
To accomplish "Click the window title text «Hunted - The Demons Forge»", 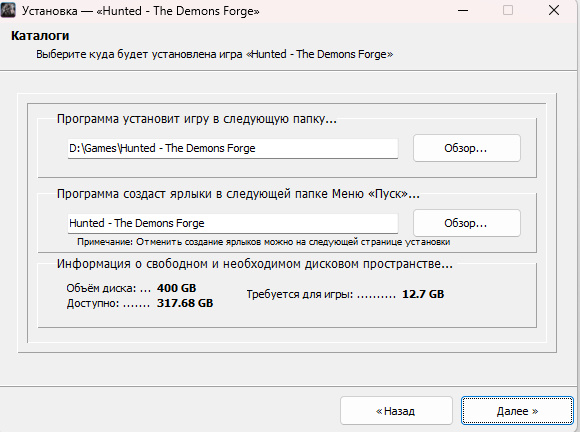I will tap(178, 11).
